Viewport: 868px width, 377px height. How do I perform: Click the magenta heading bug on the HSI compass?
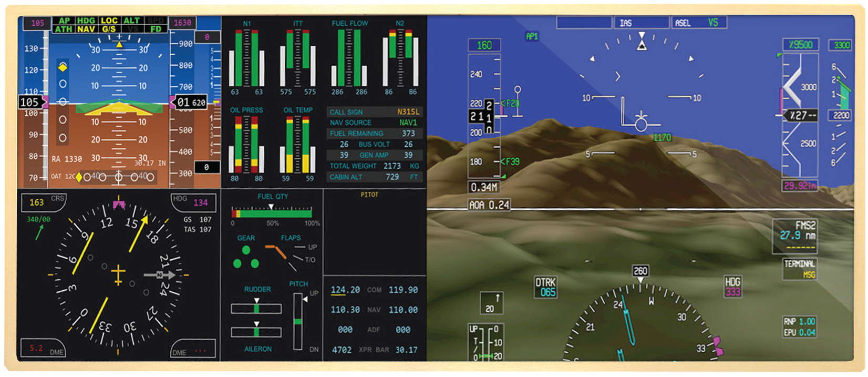coord(119,204)
